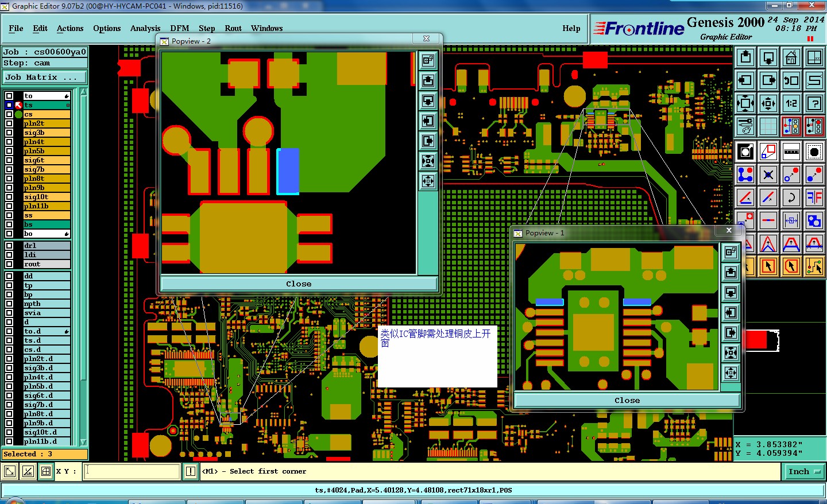Toggle the checkbox for layer ss
This screenshot has height=504, width=827.
click(x=9, y=215)
